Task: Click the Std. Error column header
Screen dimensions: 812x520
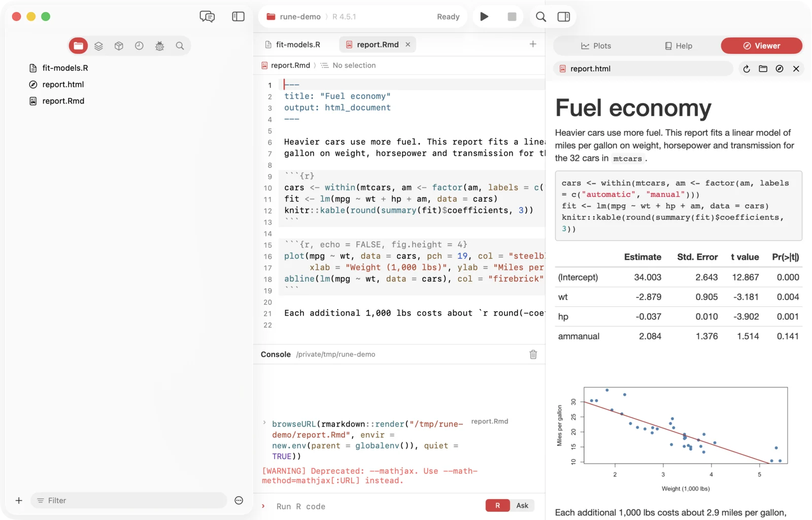Action: tap(697, 257)
